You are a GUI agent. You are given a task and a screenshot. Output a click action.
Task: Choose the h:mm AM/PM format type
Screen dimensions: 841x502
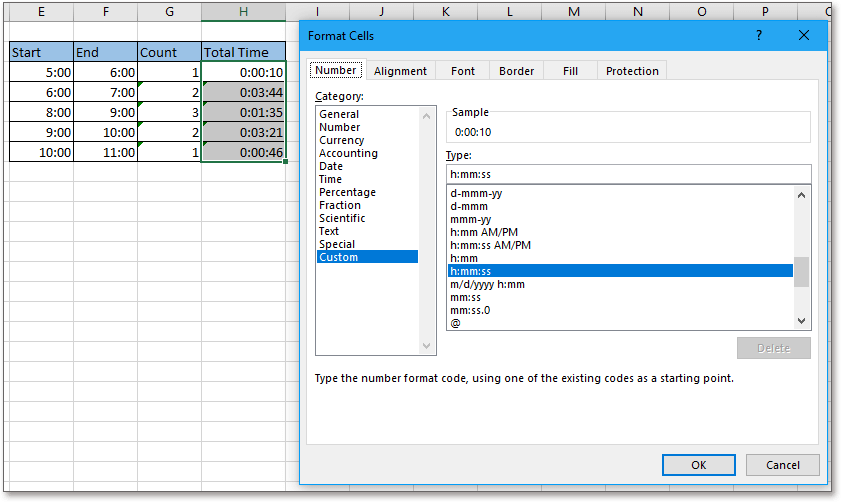pos(484,233)
